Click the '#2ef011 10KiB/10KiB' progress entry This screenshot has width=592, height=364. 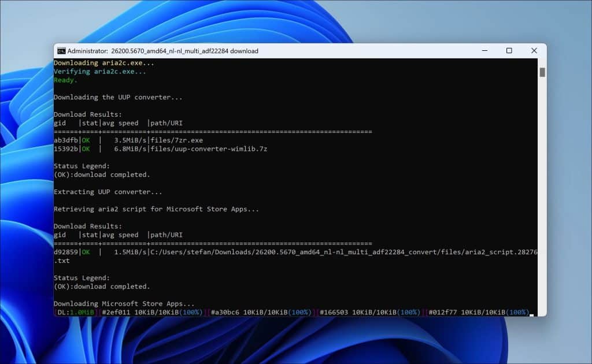tap(152, 313)
